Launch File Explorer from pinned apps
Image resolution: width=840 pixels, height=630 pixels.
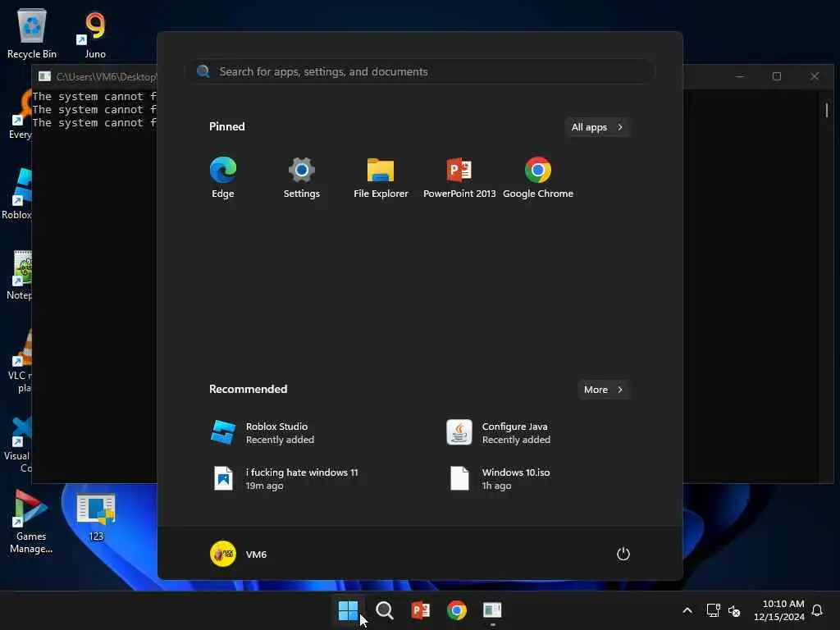381,177
